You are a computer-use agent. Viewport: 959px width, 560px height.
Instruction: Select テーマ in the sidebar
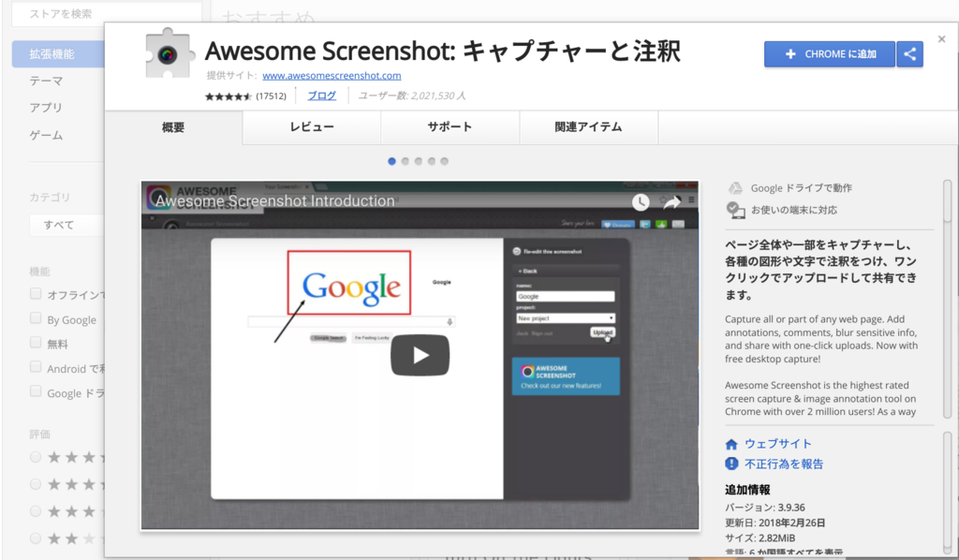[x=47, y=81]
